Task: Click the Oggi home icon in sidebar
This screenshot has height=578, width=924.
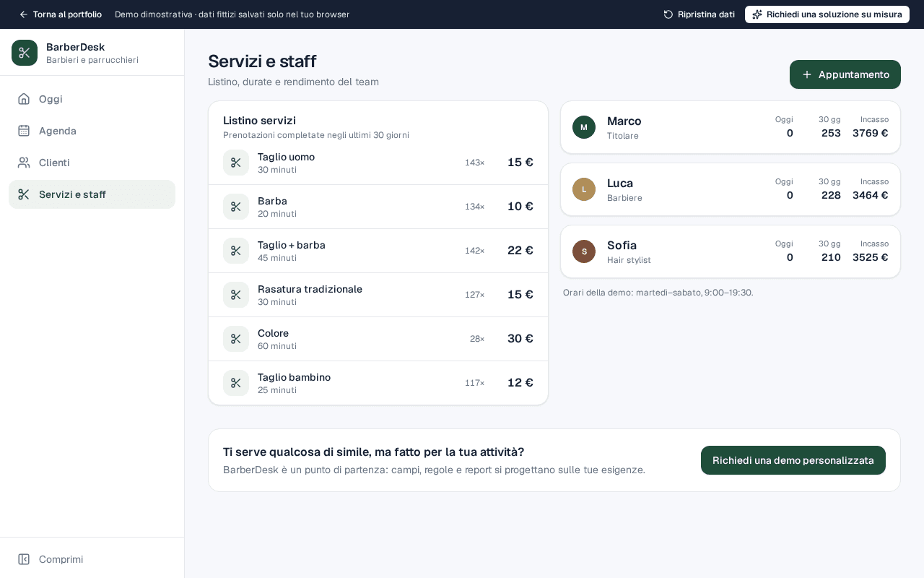Action: tap(24, 99)
